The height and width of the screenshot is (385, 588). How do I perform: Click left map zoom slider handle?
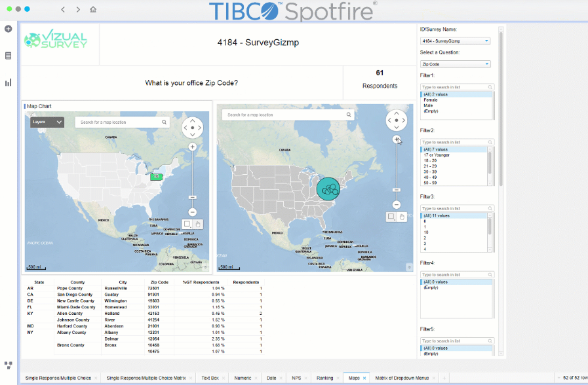pyautogui.click(x=192, y=197)
